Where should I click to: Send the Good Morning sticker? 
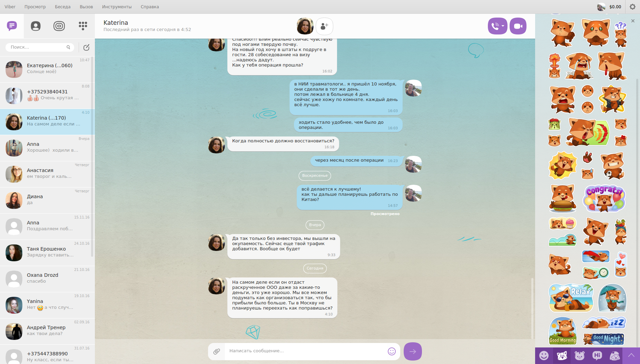pos(562,331)
